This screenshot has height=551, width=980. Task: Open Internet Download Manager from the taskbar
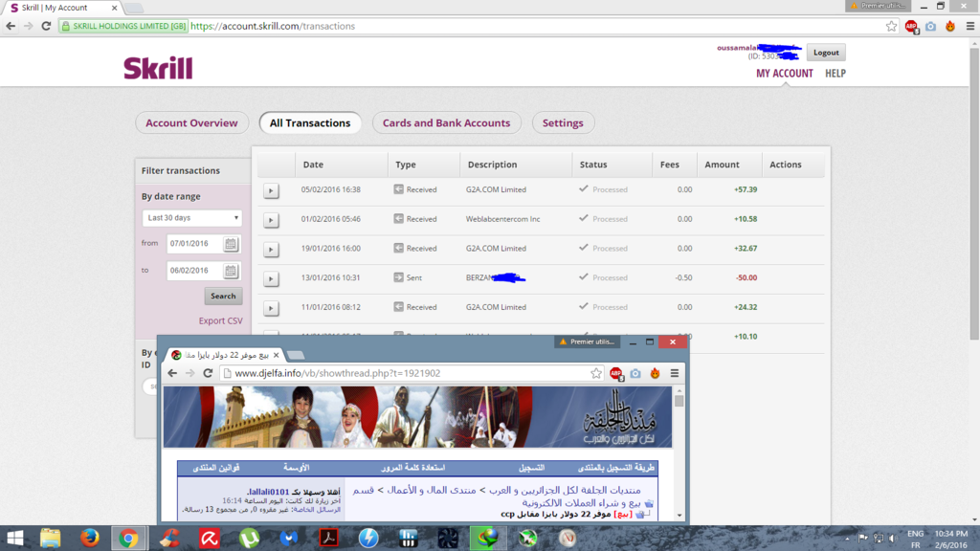488,538
